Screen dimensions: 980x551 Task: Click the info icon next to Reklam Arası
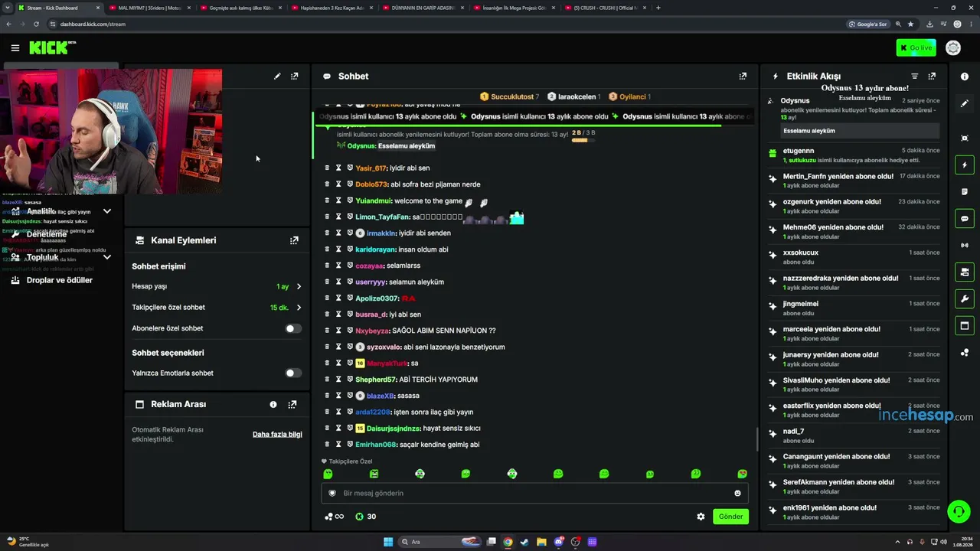(273, 404)
